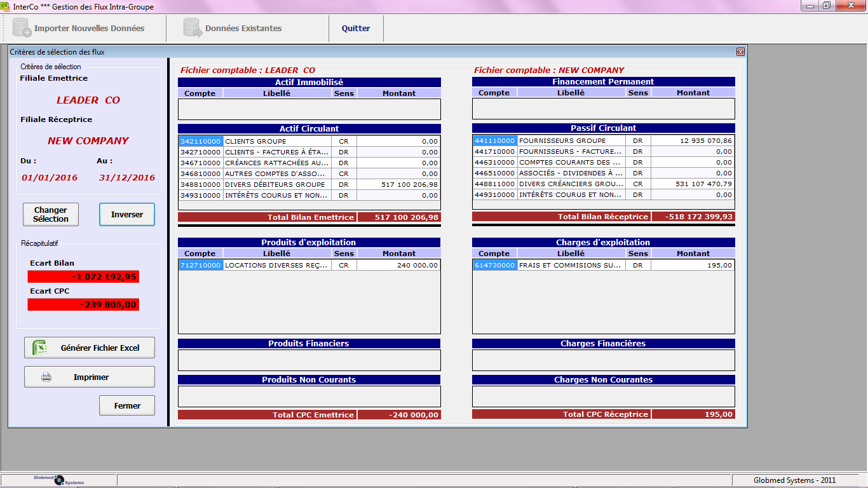Select account 346710000 CRÉANCES RATTACHÉES row
Image resolution: width=868 pixels, height=488 pixels.
point(309,163)
